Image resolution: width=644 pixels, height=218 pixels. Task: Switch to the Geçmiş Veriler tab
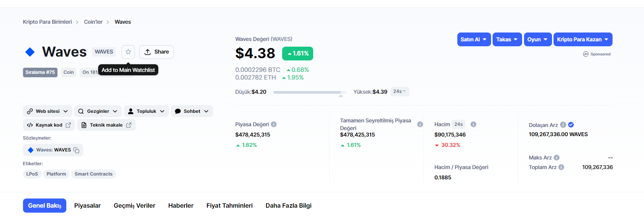[x=135, y=205]
